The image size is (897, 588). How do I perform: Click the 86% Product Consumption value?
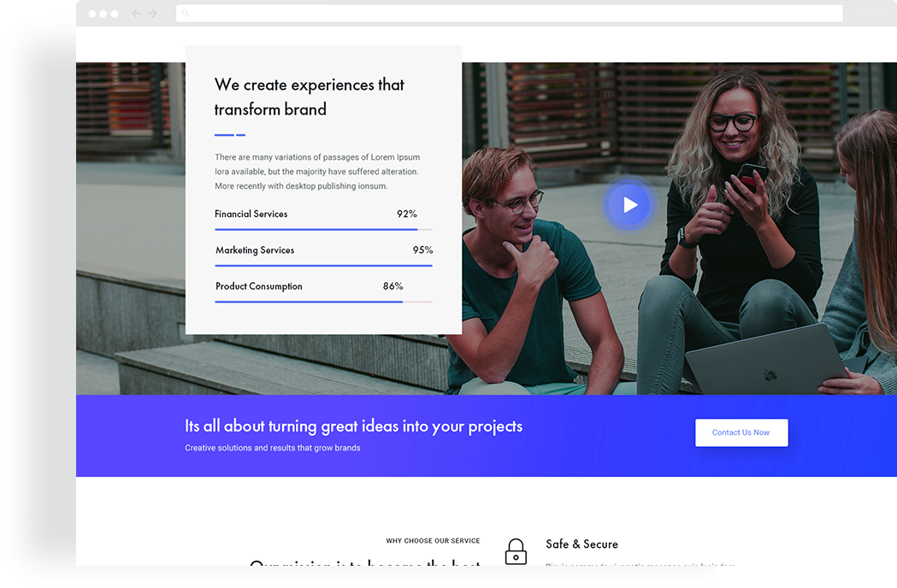(392, 286)
